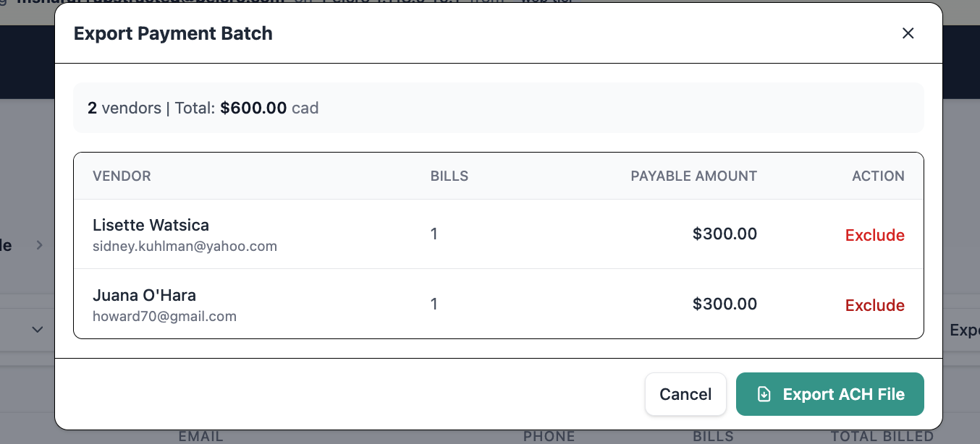This screenshot has height=444, width=980.
Task: Close the Export Payment Batch dialog
Action: 908,33
